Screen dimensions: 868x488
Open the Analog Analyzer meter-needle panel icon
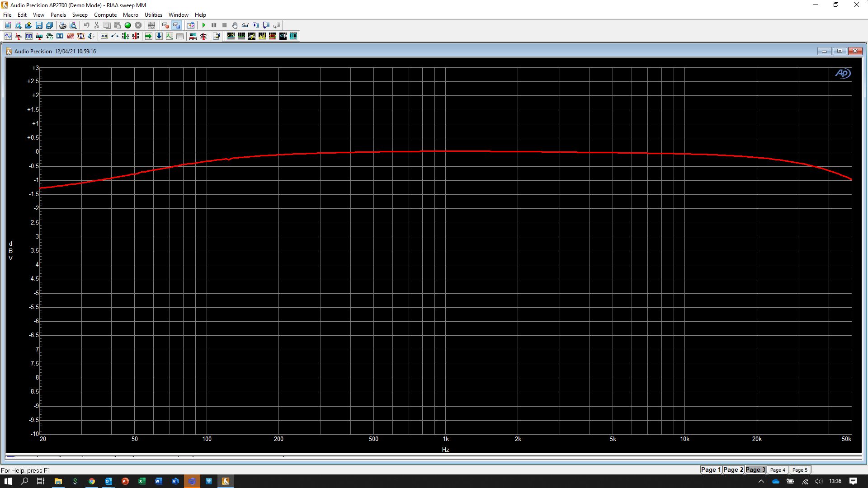point(19,36)
